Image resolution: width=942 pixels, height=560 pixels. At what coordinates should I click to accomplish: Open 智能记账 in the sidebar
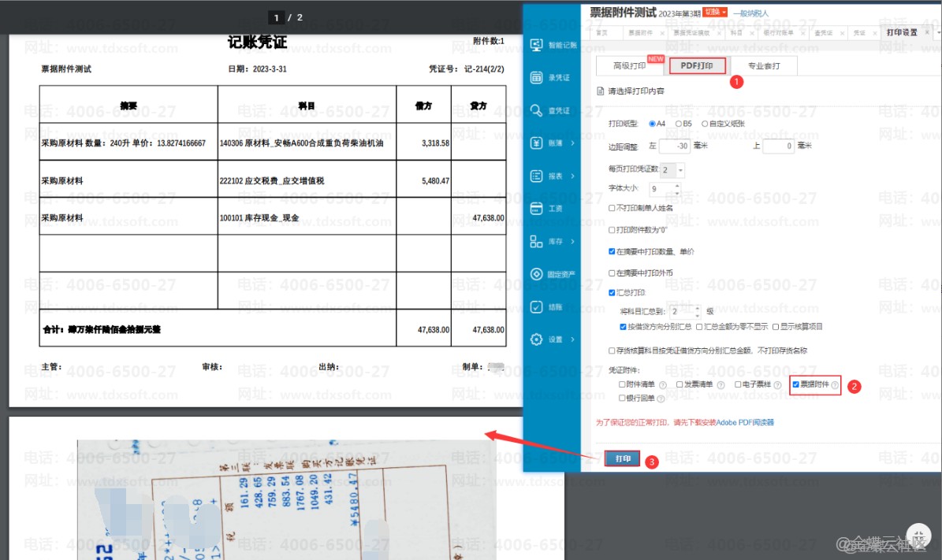tap(537, 46)
